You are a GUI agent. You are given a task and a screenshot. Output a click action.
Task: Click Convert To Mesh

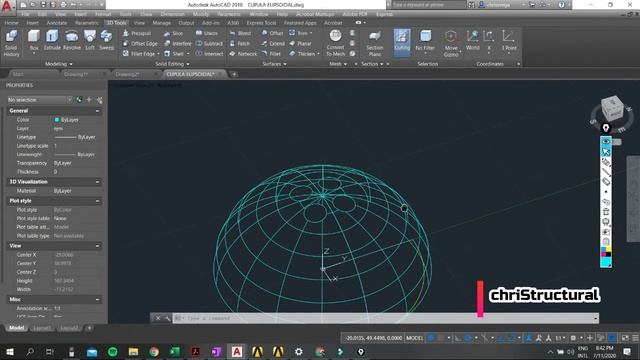(x=336, y=43)
